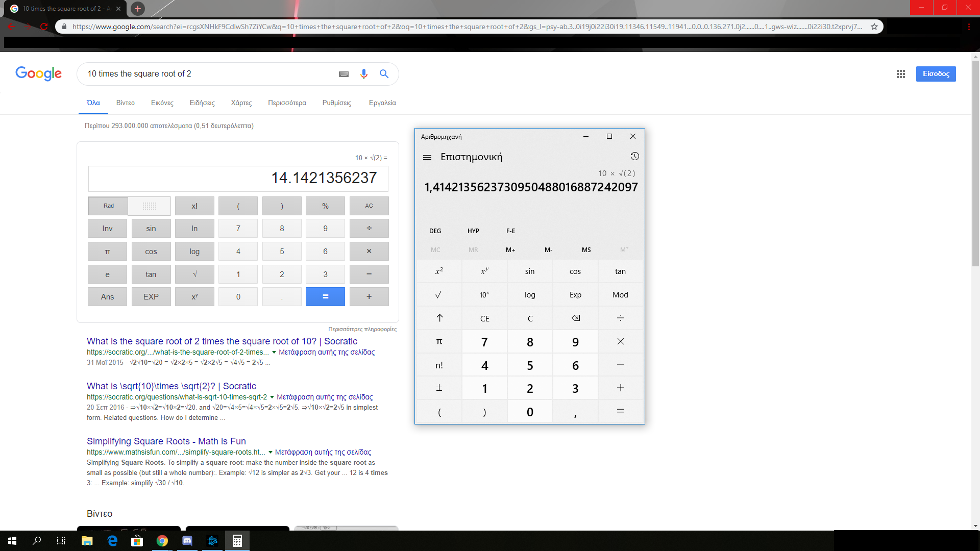Open Ρυθμίσεις search settings menu
This screenshot has width=980, height=551.
pyautogui.click(x=337, y=103)
